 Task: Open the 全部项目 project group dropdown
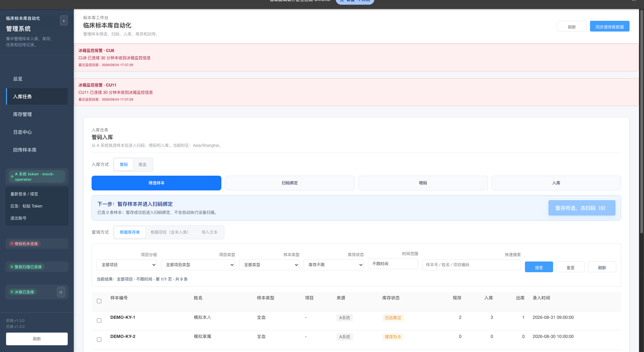coord(127,265)
